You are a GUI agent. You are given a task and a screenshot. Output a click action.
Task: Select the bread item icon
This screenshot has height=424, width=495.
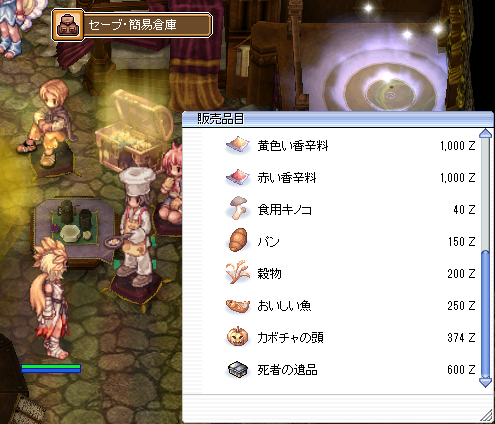[238, 240]
